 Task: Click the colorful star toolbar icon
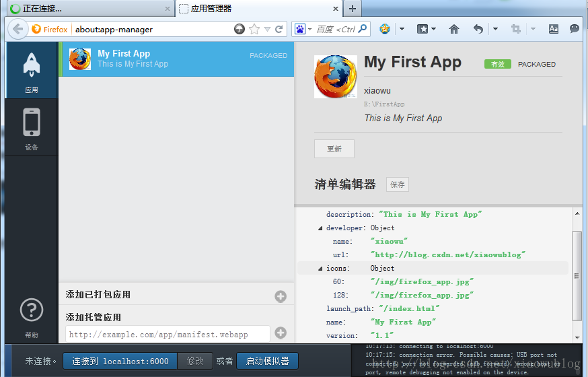click(x=385, y=29)
